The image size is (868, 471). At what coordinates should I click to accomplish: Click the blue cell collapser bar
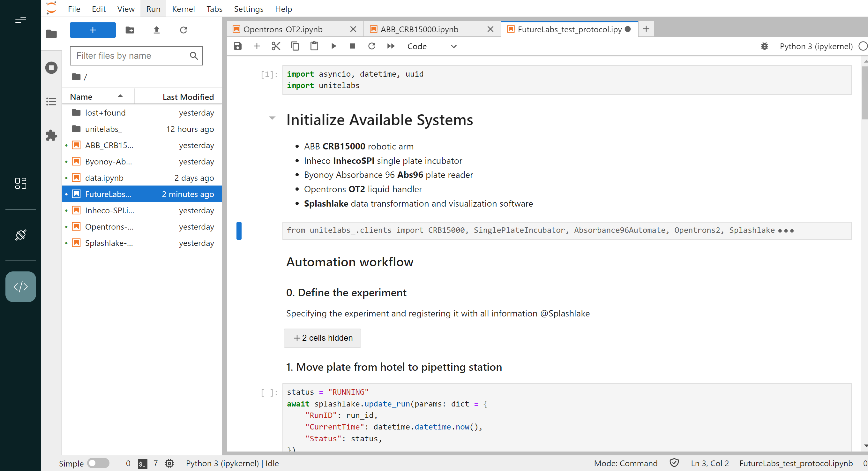click(x=239, y=231)
